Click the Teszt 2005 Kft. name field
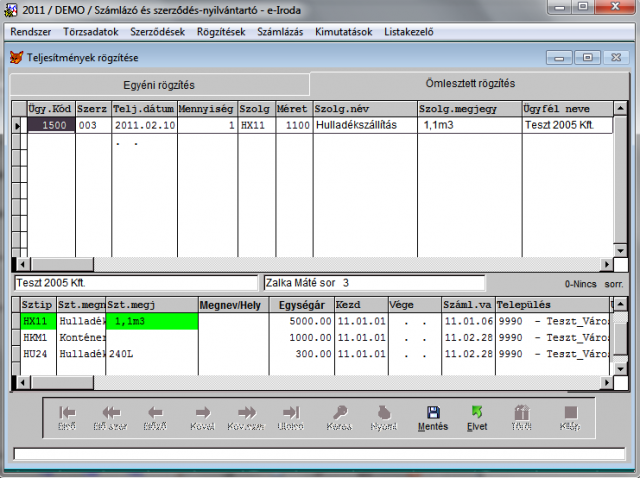The height and width of the screenshot is (478, 640). [135, 284]
